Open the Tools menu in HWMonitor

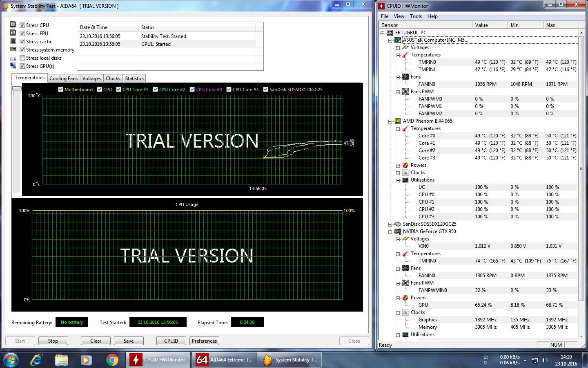pyautogui.click(x=416, y=16)
